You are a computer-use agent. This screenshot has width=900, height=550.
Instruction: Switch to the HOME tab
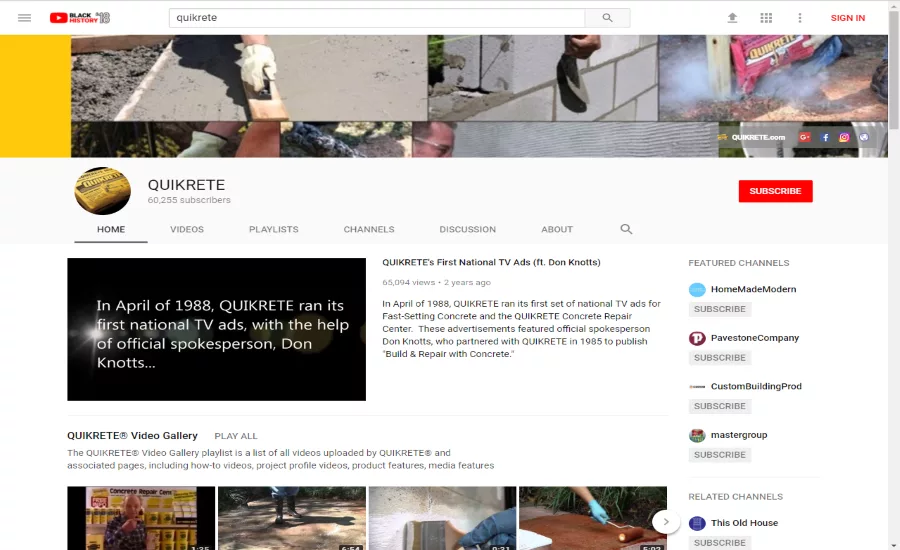pyautogui.click(x=111, y=229)
